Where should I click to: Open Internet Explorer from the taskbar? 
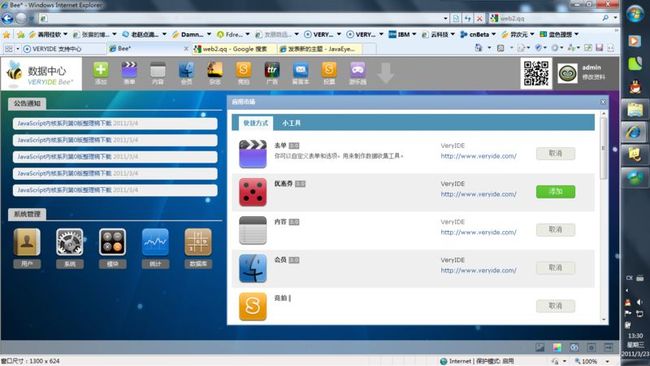pyautogui.click(x=634, y=132)
